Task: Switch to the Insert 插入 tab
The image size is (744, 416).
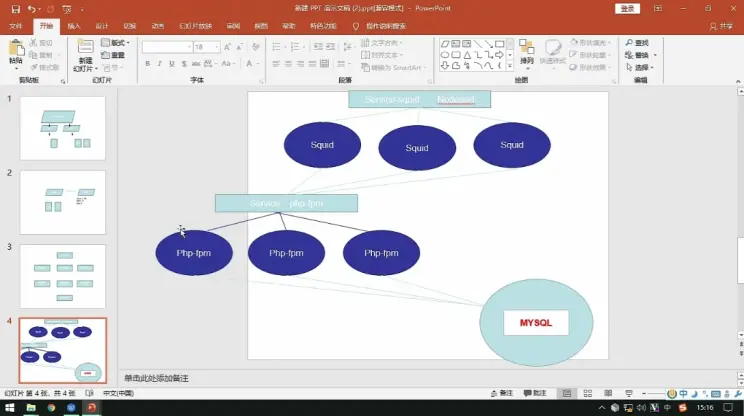Action: [74, 26]
